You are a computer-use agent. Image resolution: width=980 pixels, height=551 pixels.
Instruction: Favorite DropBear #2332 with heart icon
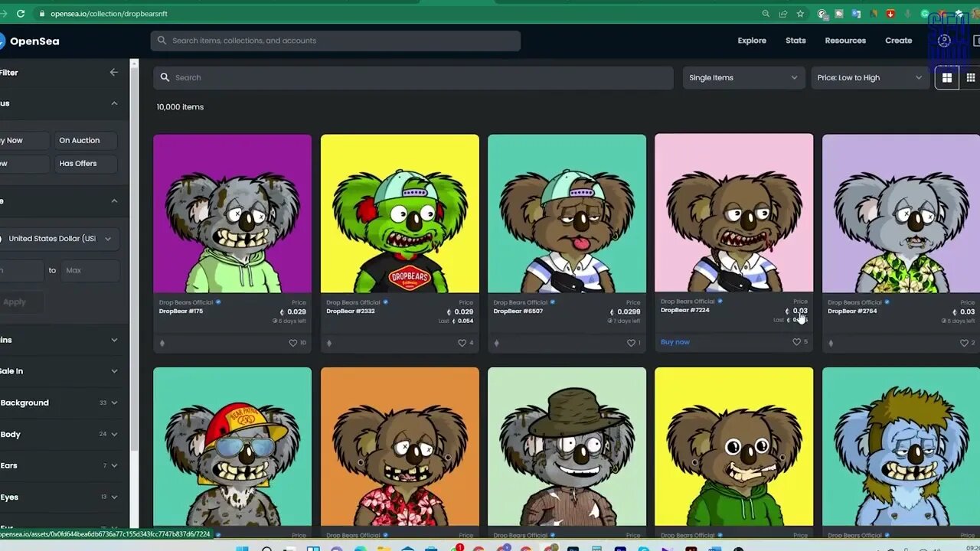[462, 343]
